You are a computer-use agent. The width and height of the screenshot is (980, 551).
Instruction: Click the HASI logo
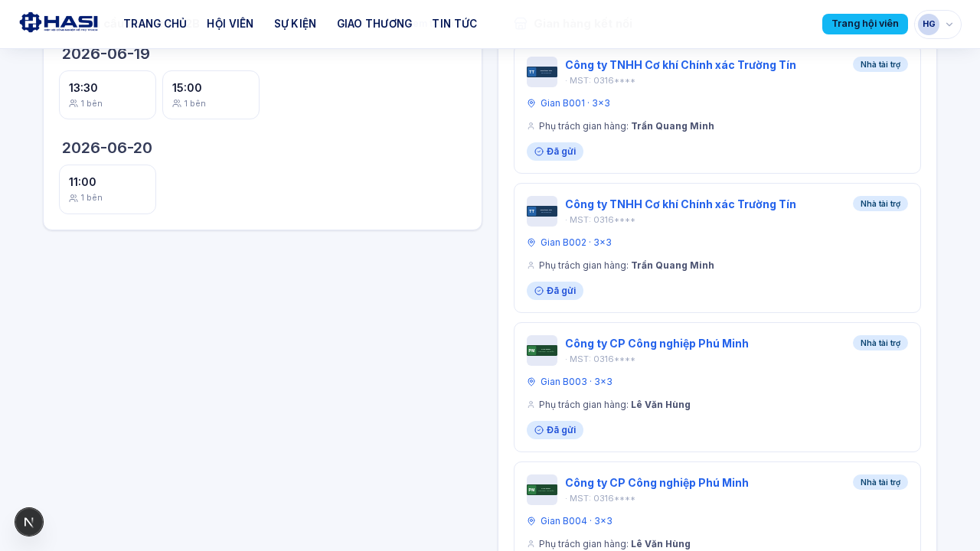[59, 23]
